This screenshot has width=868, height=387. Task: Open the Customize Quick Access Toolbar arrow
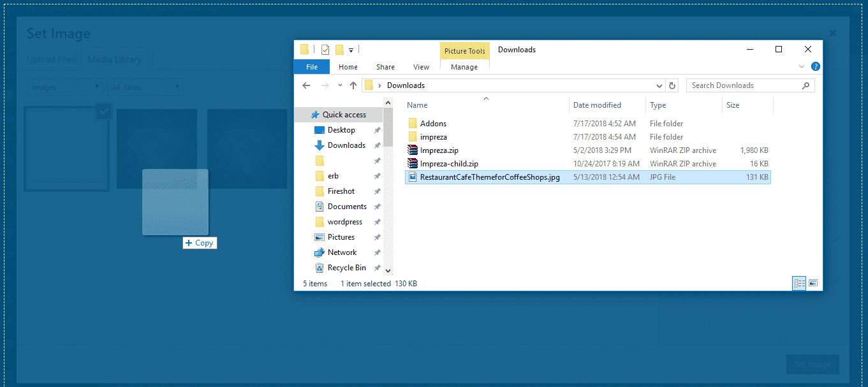[x=351, y=50]
